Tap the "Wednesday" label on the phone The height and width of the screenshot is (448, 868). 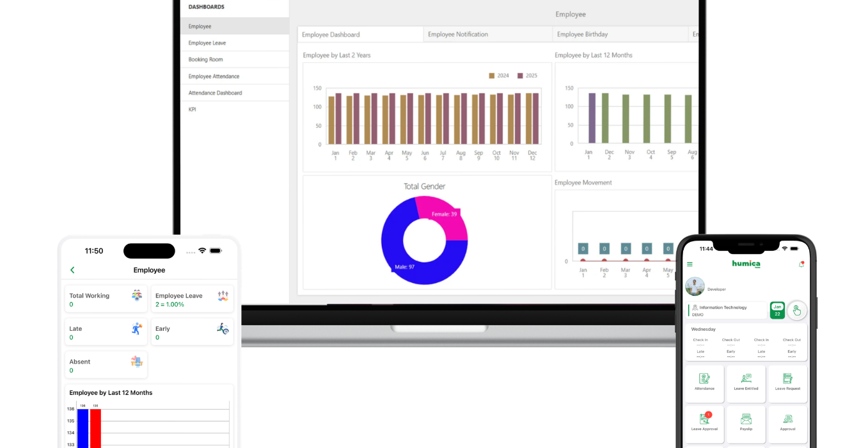704,329
